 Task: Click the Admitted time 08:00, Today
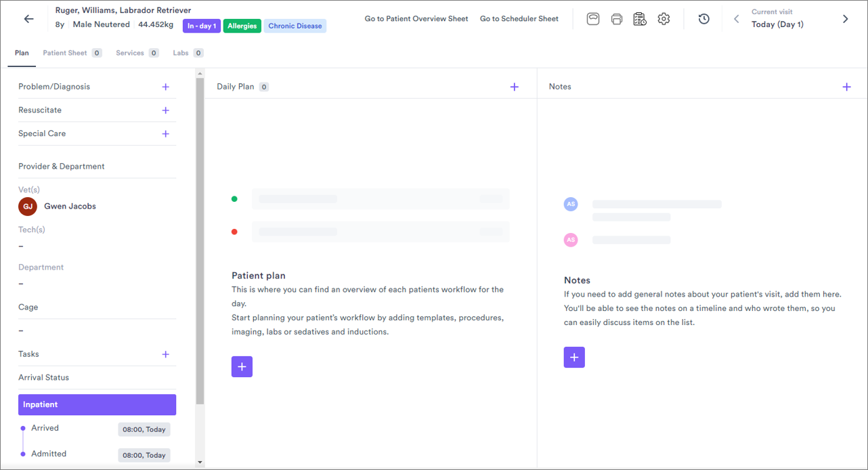(x=144, y=455)
